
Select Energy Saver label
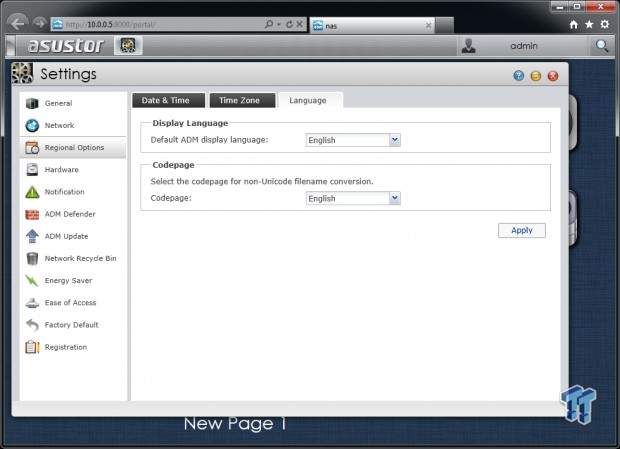[x=68, y=280]
